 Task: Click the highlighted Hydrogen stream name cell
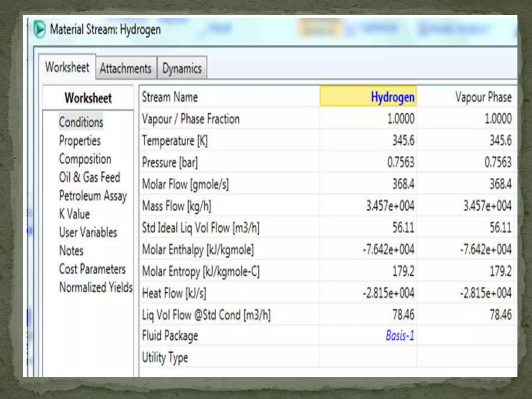click(368, 96)
